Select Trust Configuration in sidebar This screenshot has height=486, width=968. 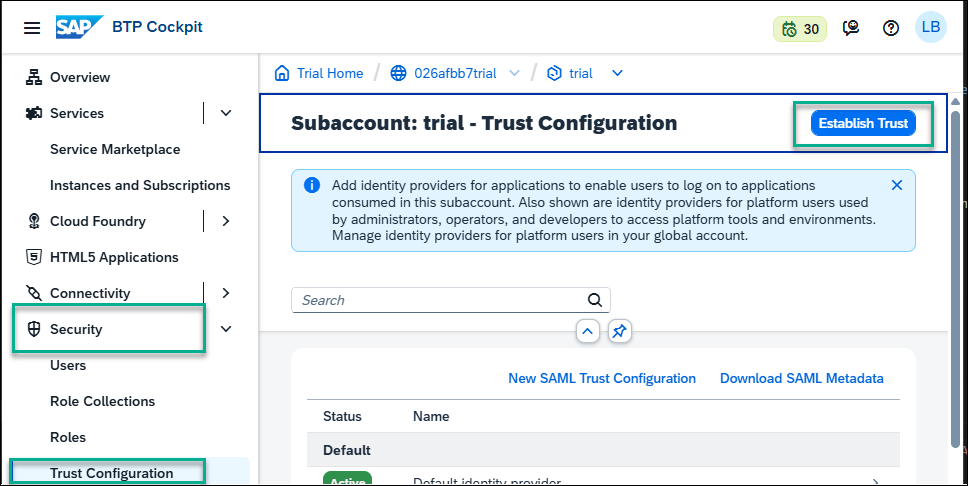[111, 473]
